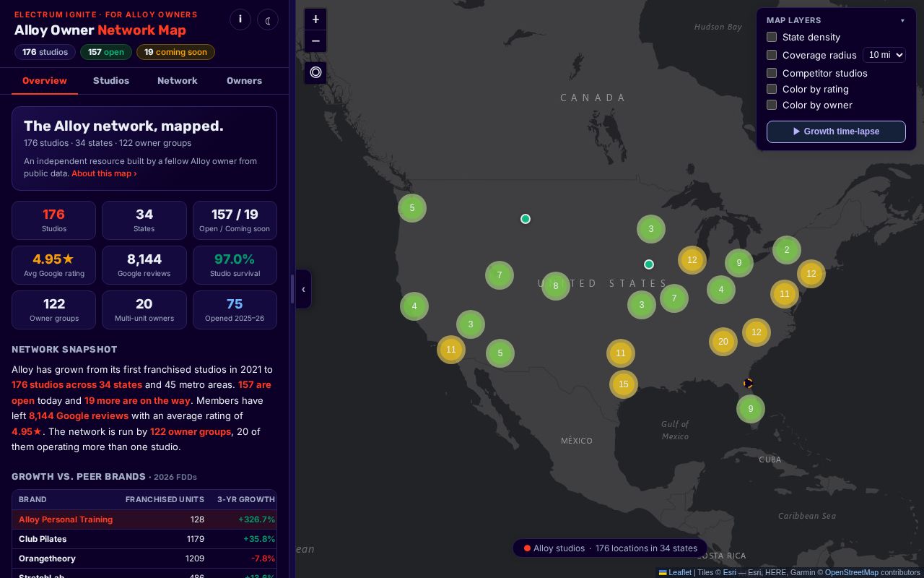Toggle dark mode moon icon
The width and height of the screenshot is (924, 578).
268,20
